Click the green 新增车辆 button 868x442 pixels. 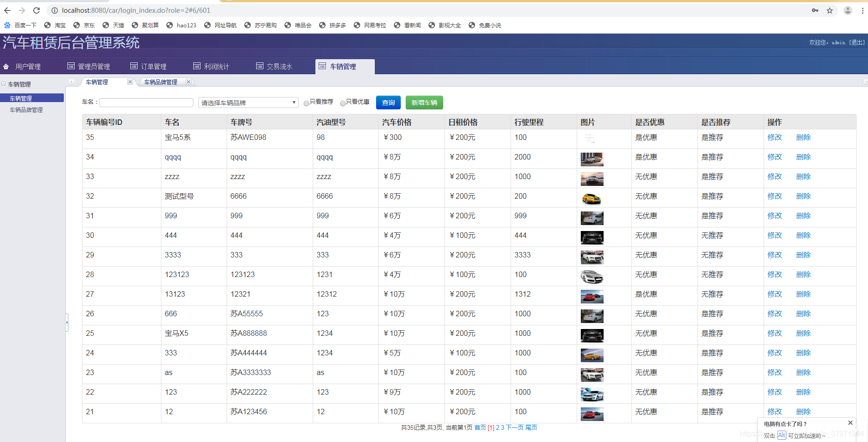pyautogui.click(x=424, y=103)
